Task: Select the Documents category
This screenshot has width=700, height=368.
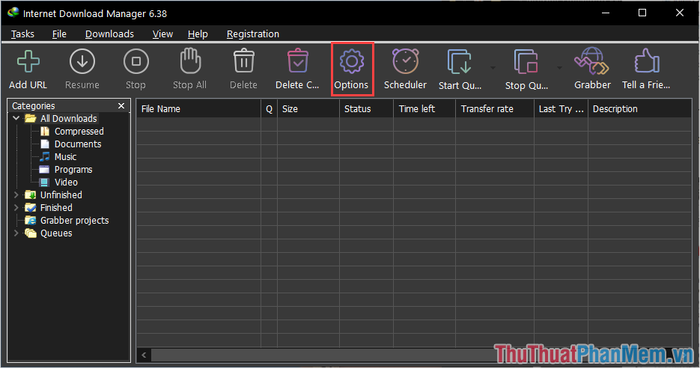Action: [78, 144]
